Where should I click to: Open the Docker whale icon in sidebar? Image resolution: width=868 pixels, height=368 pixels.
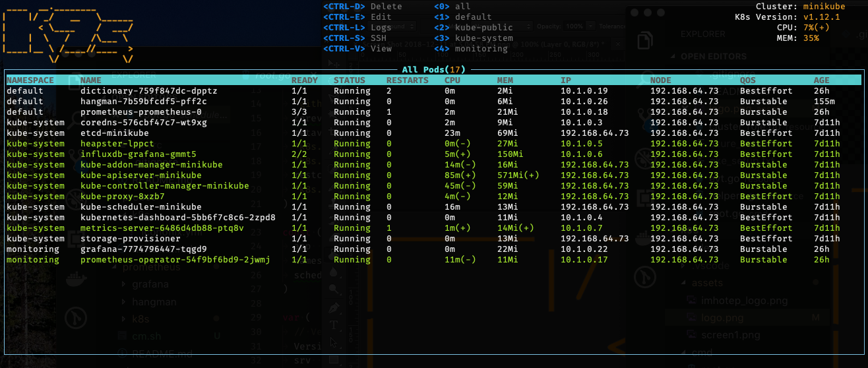click(74, 280)
